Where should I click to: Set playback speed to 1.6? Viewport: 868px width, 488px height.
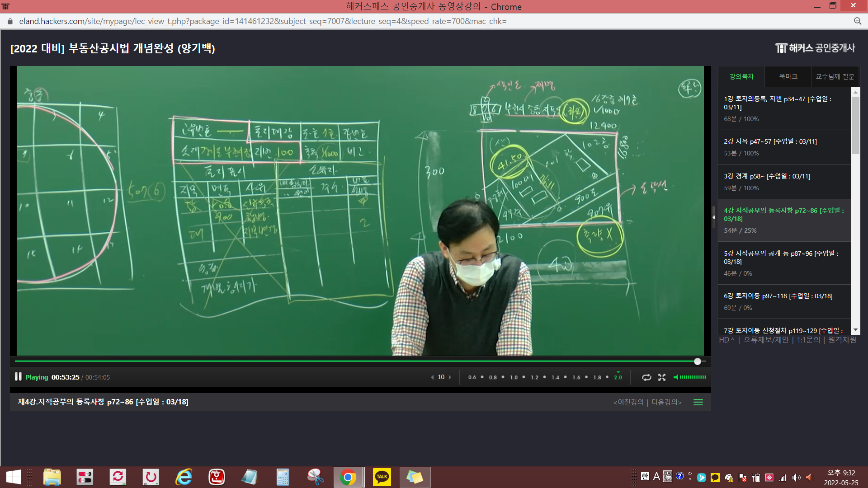(x=576, y=377)
